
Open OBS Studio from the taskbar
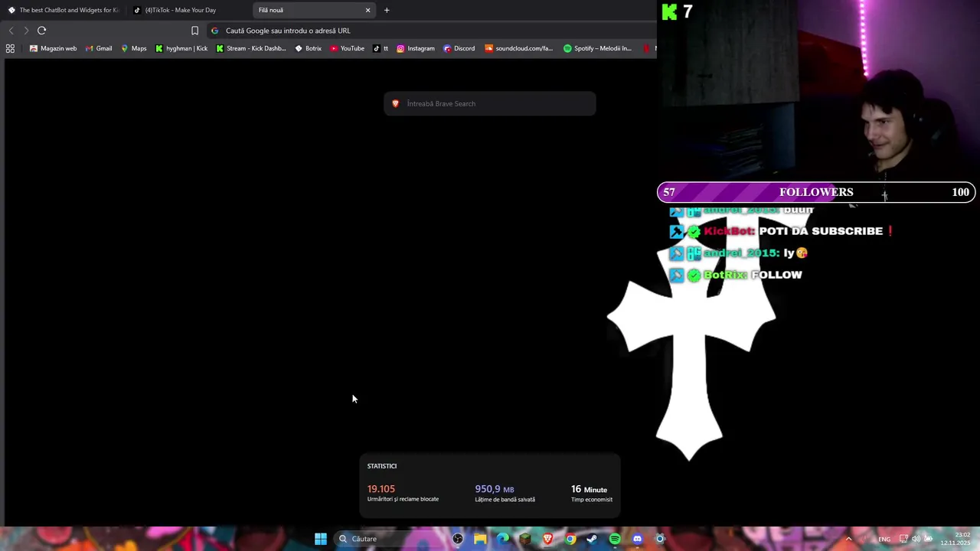tap(457, 539)
